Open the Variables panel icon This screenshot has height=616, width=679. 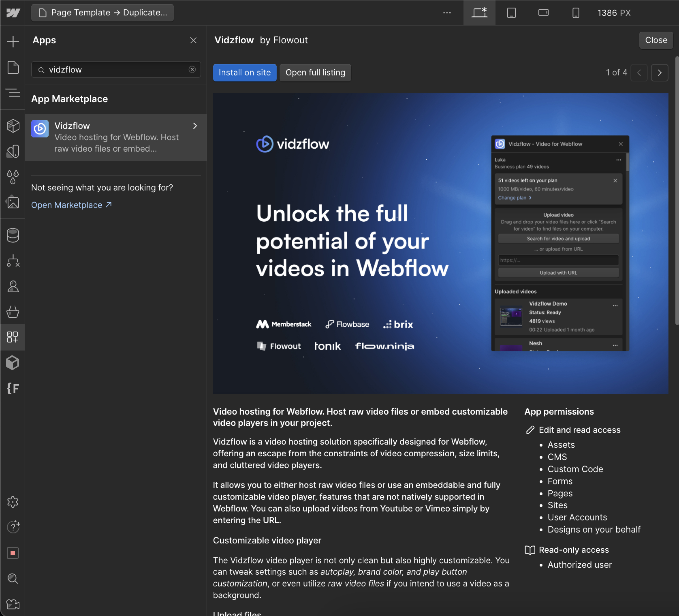[13, 151]
